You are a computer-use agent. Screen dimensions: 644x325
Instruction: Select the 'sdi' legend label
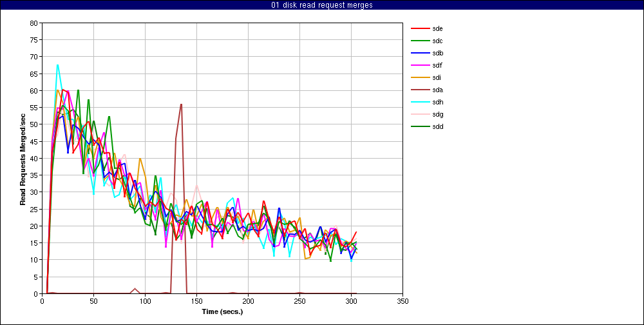(437, 77)
